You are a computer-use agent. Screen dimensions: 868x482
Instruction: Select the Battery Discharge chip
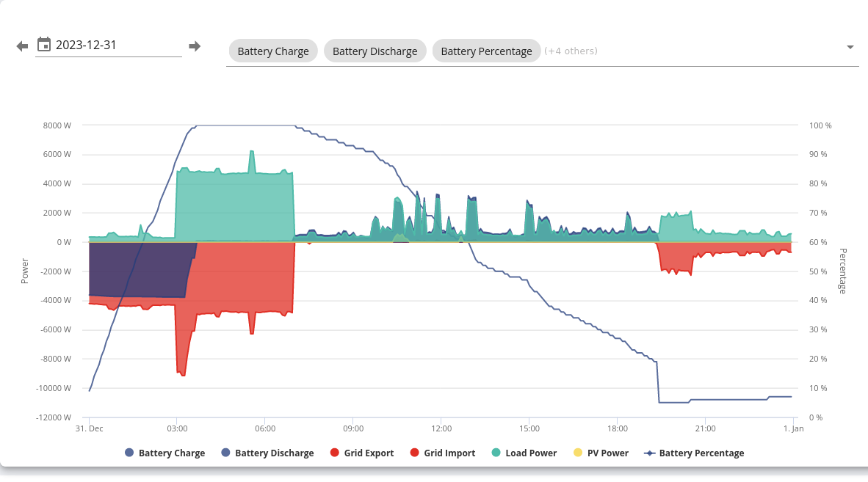point(375,51)
